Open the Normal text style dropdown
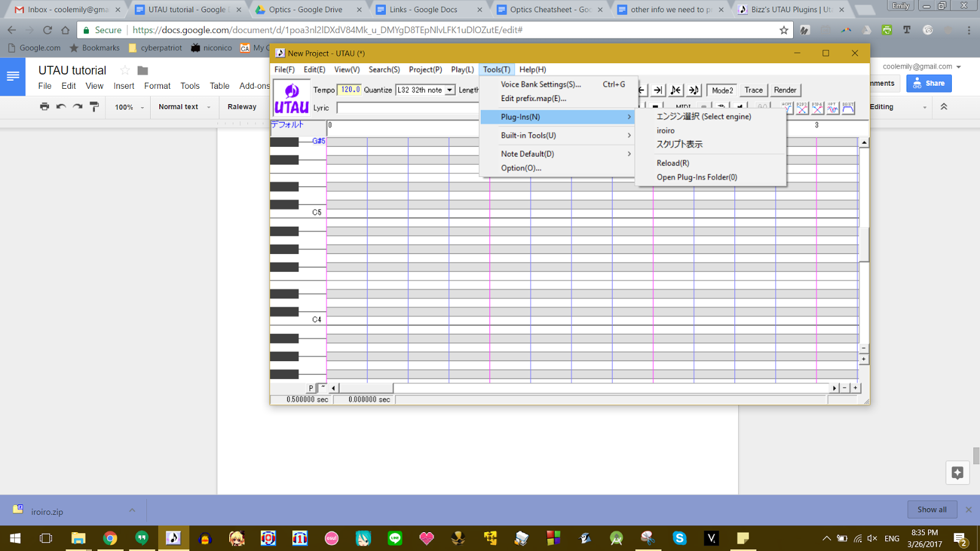 pyautogui.click(x=184, y=107)
